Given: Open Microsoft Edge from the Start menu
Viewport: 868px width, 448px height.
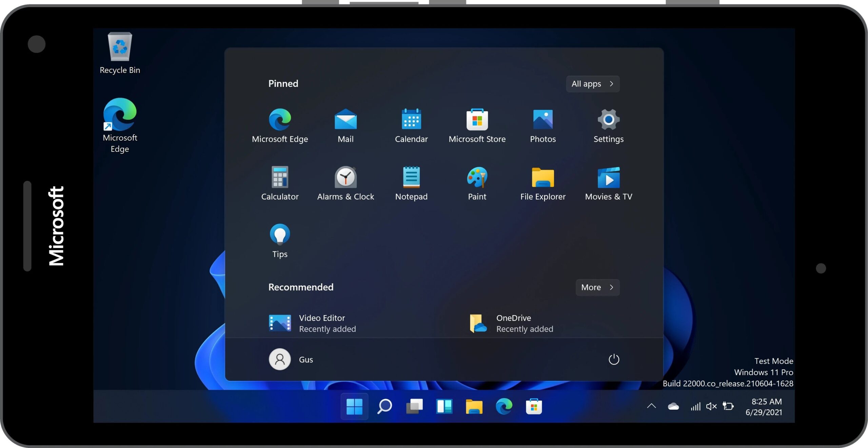Looking at the screenshot, I should [280, 126].
